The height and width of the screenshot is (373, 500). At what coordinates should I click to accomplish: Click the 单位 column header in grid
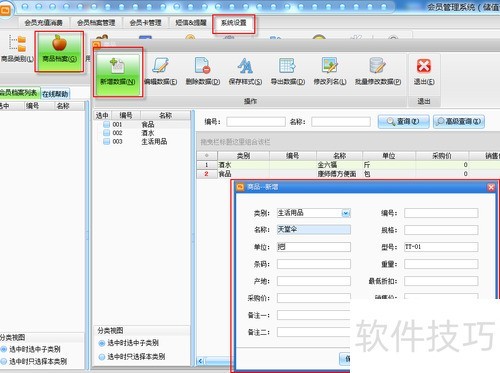(x=389, y=156)
